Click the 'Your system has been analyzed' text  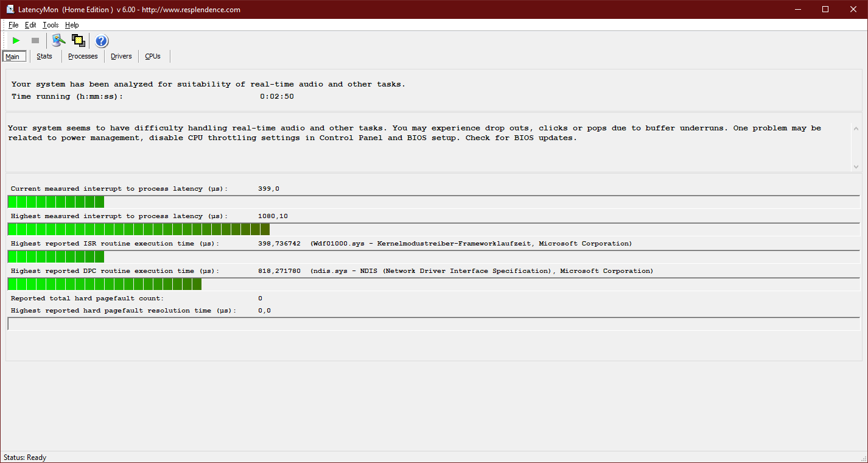click(208, 84)
